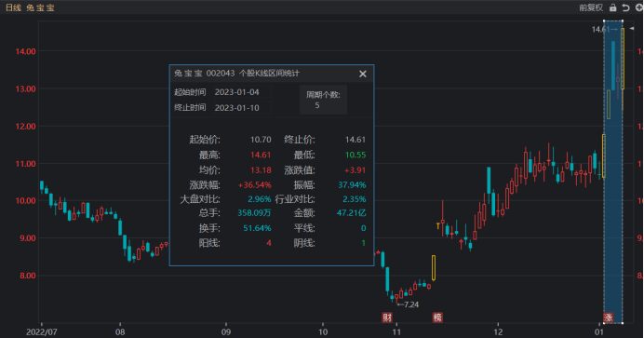This screenshot has height=338, width=644.
Task: Click the orange T marker near candles
Action: tap(437, 226)
